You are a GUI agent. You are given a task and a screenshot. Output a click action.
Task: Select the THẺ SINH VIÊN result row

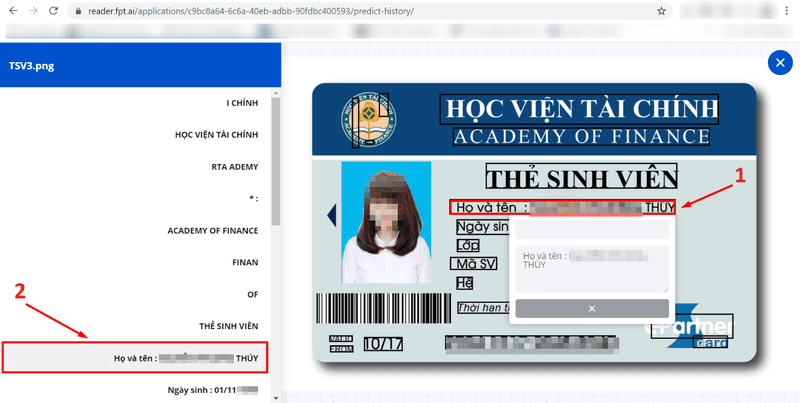[136, 326]
